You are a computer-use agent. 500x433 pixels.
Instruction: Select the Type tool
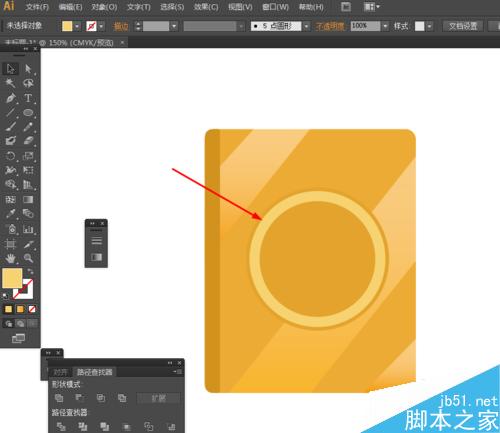point(28,98)
